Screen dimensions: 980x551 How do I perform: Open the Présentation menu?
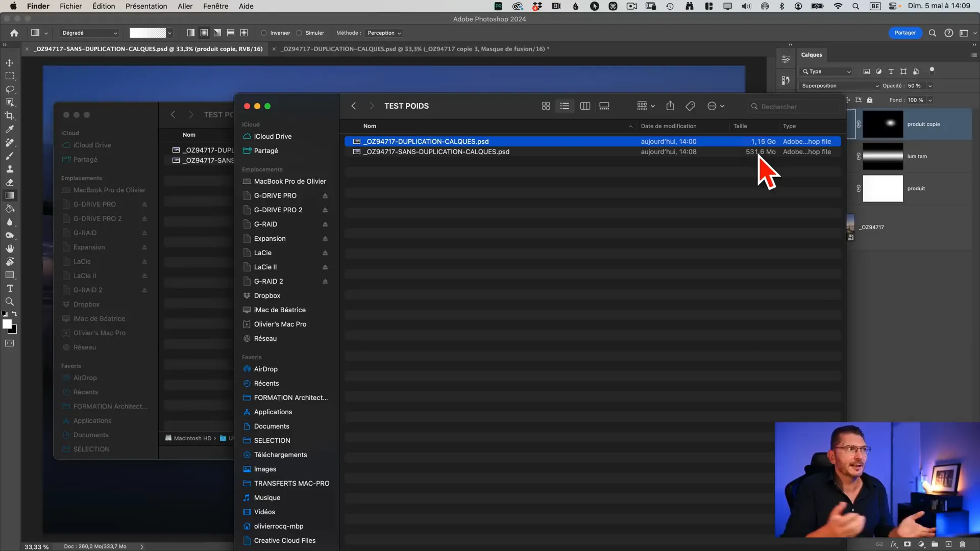pos(146,6)
